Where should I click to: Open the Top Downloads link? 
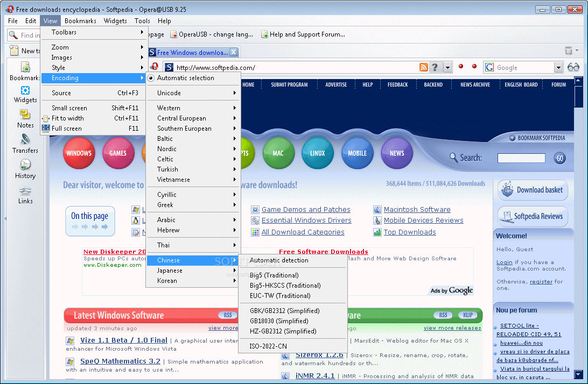tap(409, 232)
